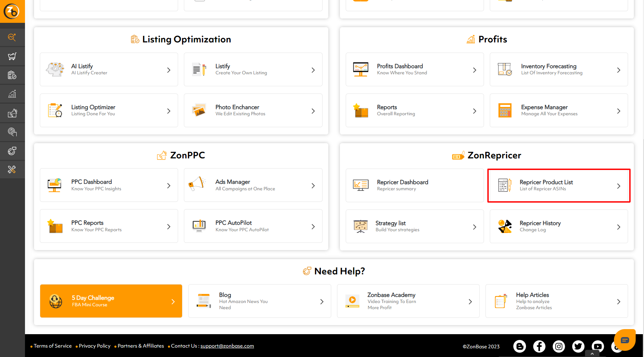
Task: Select the dollar click repricer sidebar icon
Action: click(x=12, y=132)
